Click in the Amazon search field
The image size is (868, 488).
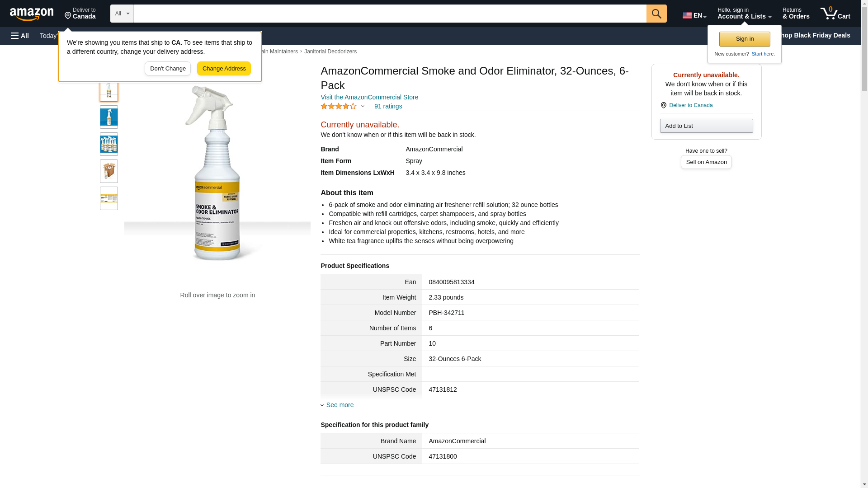(x=390, y=14)
